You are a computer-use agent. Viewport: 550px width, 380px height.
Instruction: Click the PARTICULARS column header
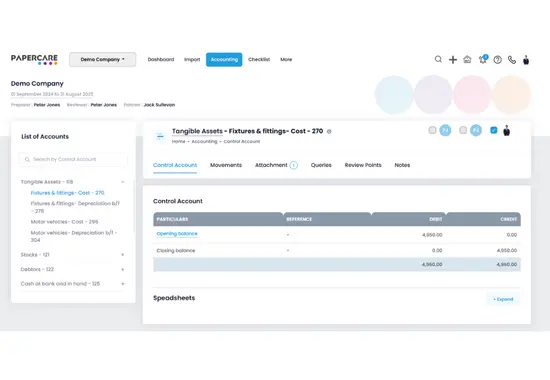point(172,219)
